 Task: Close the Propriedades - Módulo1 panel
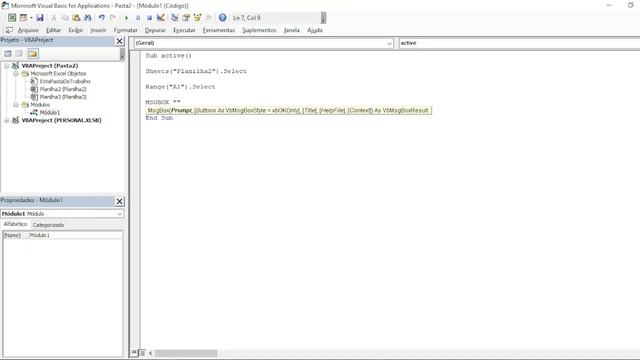coord(120,201)
